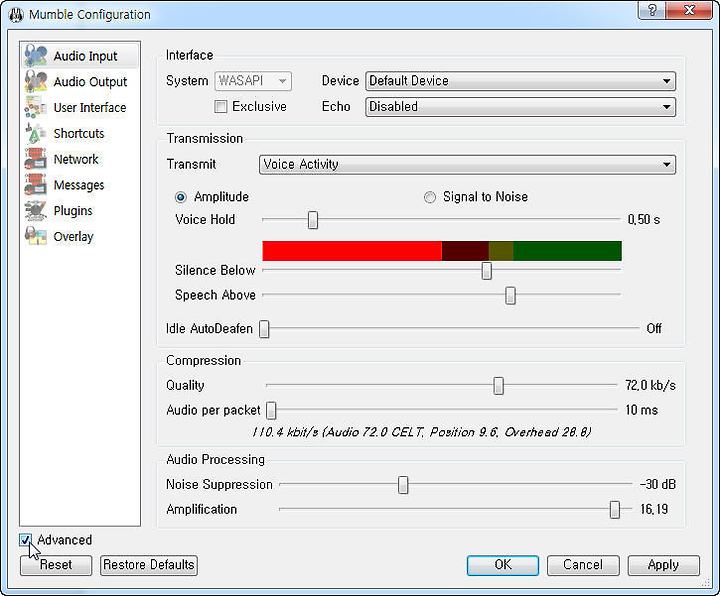Click the Shortcuts icon in sidebar
720x596 pixels.
(x=35, y=133)
